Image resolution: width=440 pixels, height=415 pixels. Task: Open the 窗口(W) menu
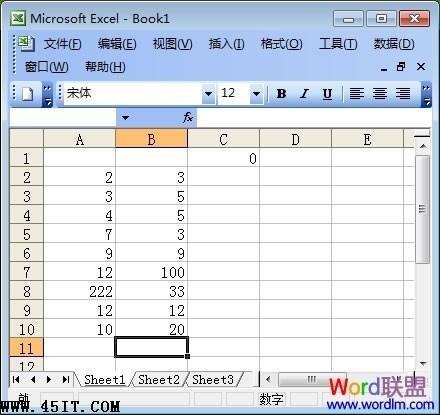47,67
